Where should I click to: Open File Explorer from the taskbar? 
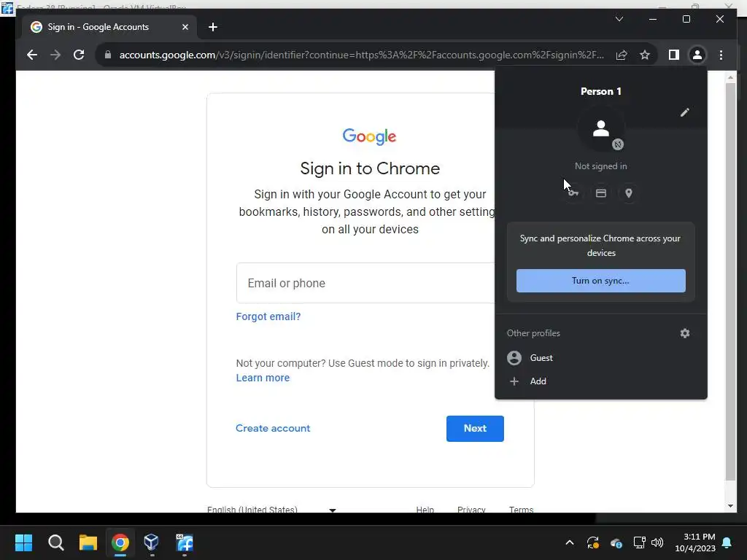click(x=88, y=542)
